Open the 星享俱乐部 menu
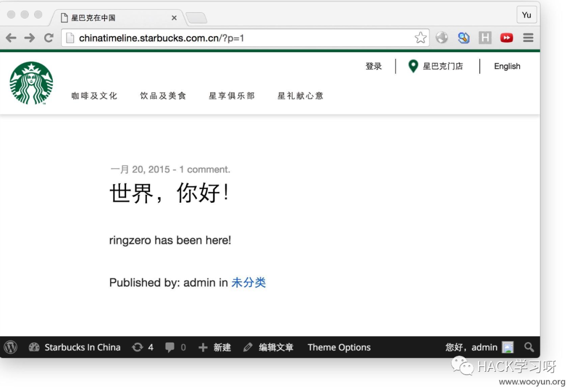Image resolution: width=575 pixels, height=392 pixels. click(x=232, y=96)
